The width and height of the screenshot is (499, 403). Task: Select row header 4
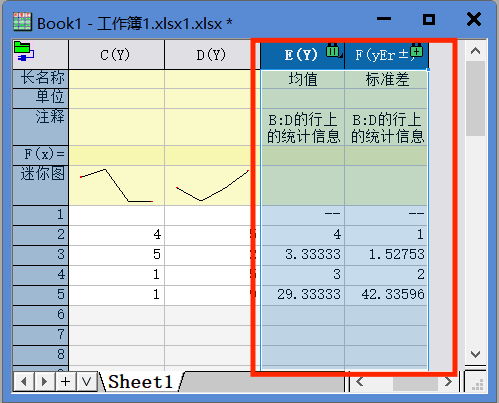41,275
